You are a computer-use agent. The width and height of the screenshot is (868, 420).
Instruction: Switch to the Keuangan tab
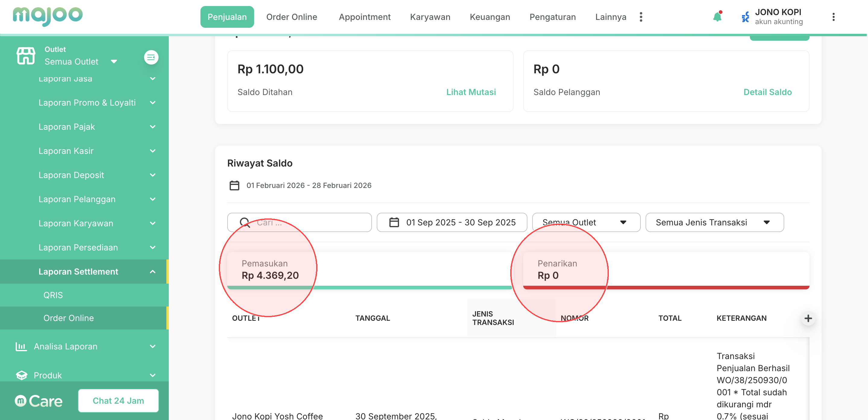point(489,17)
